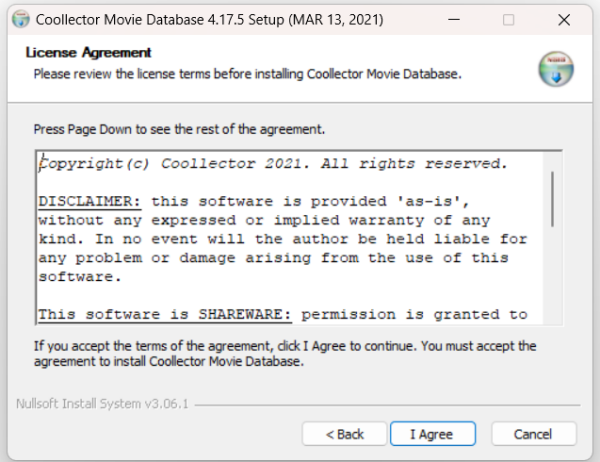This screenshot has width=600, height=462.
Task: Click the Nullsoft Install System version label
Action: click(x=102, y=404)
